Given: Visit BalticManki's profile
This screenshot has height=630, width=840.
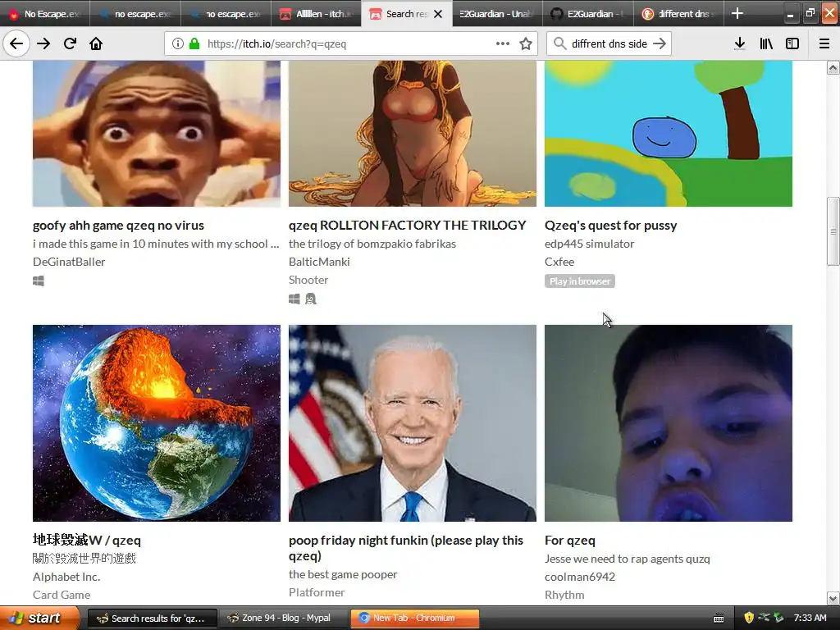Looking at the screenshot, I should point(319,262).
